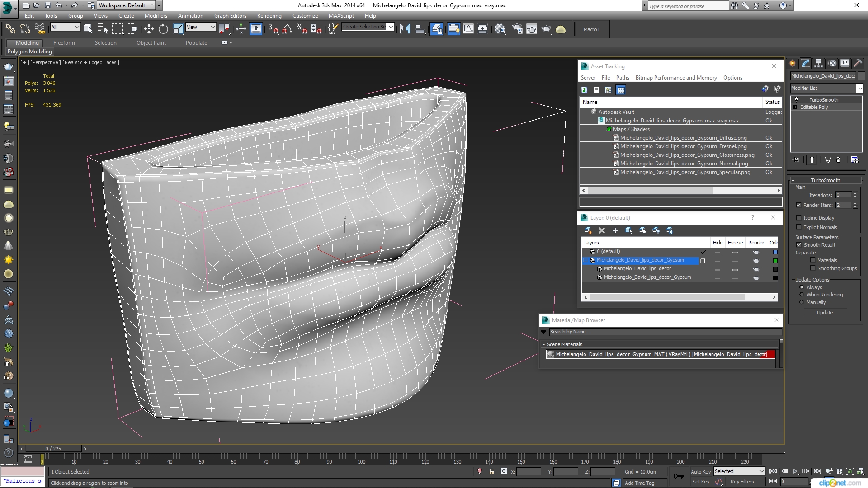The height and width of the screenshot is (488, 868).
Task: Click the Mirror tool icon
Action: click(x=405, y=29)
